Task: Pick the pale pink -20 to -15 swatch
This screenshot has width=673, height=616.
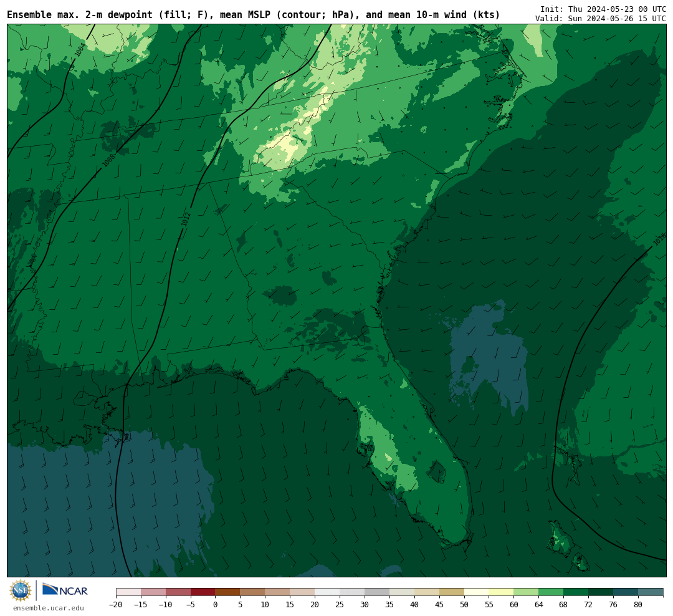Action: [128, 592]
